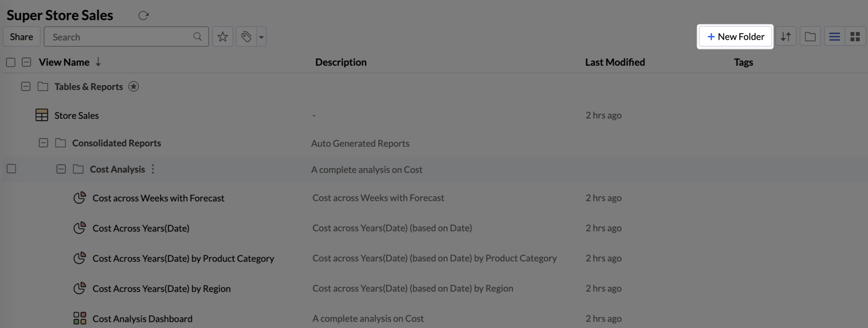The width and height of the screenshot is (868, 328).
Task: Click the New Folder button
Action: pos(736,37)
